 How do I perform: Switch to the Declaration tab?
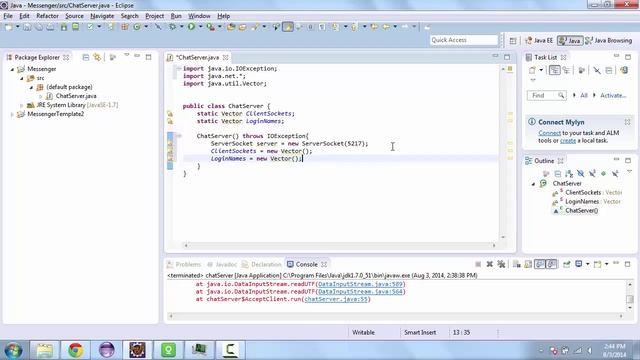[x=262, y=264]
